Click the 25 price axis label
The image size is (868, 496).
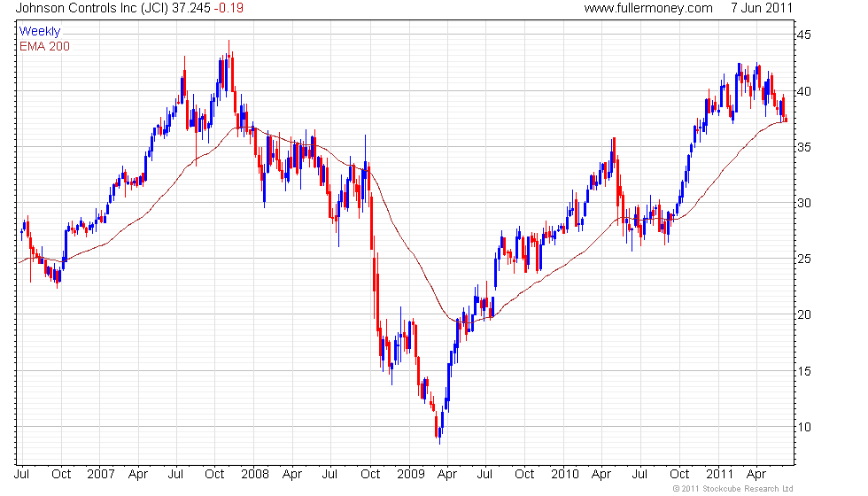pyautogui.click(x=804, y=259)
